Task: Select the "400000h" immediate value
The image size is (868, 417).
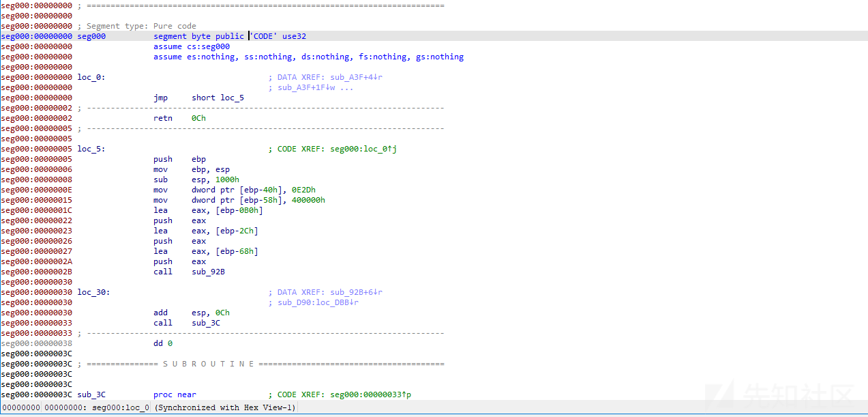Action: click(x=308, y=200)
